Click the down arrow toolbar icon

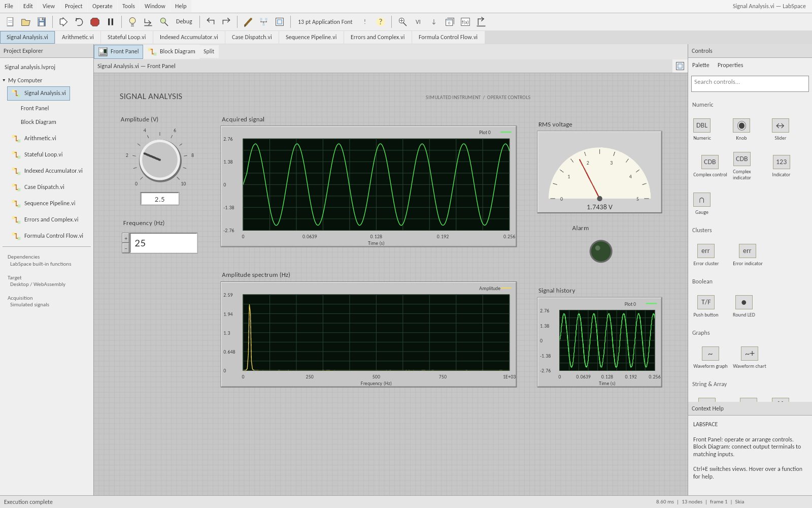[x=434, y=22]
